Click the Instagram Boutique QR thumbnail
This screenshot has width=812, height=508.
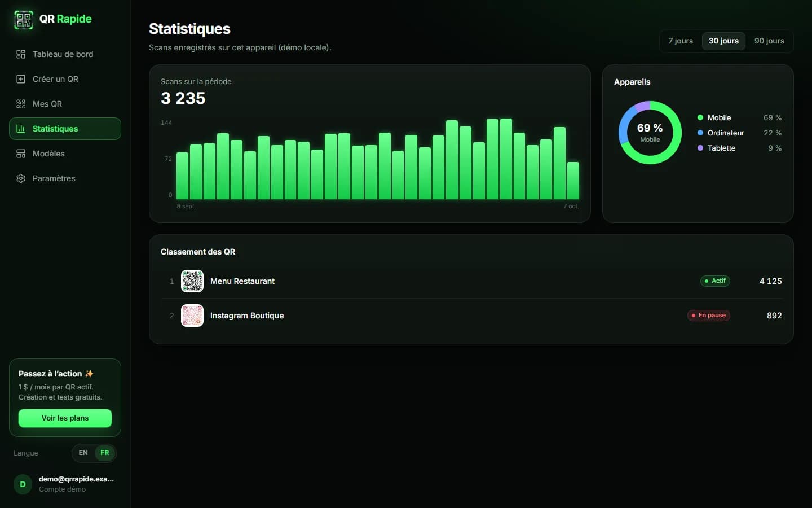click(x=192, y=316)
